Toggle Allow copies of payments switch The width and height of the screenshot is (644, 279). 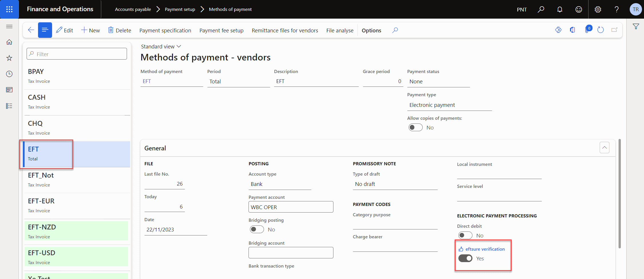click(x=416, y=127)
